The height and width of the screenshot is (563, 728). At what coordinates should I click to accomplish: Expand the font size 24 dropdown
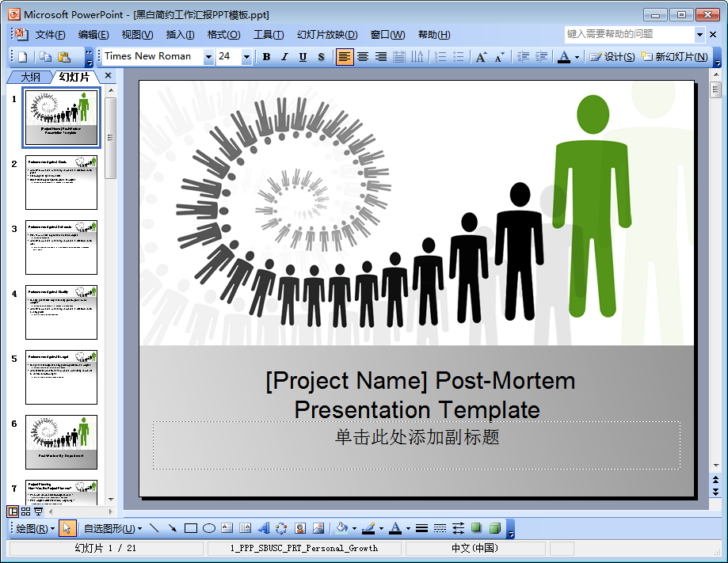246,57
